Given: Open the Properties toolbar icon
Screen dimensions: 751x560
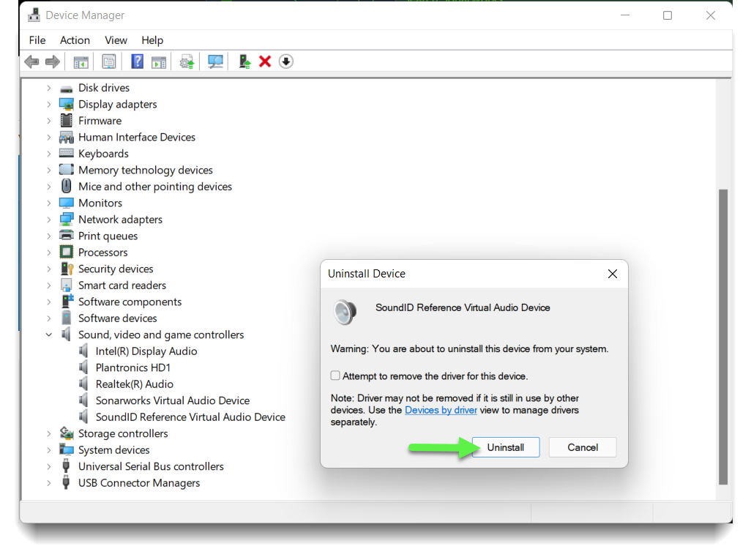Looking at the screenshot, I should 109,61.
